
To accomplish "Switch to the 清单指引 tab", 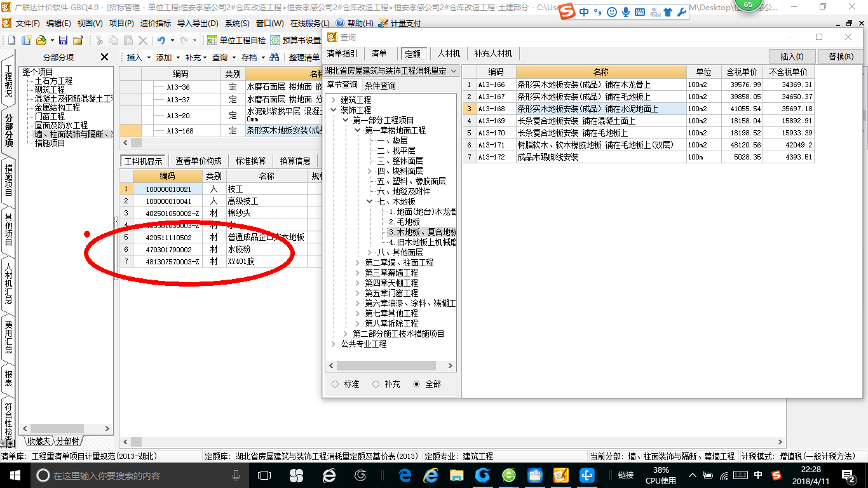I will [x=342, y=54].
